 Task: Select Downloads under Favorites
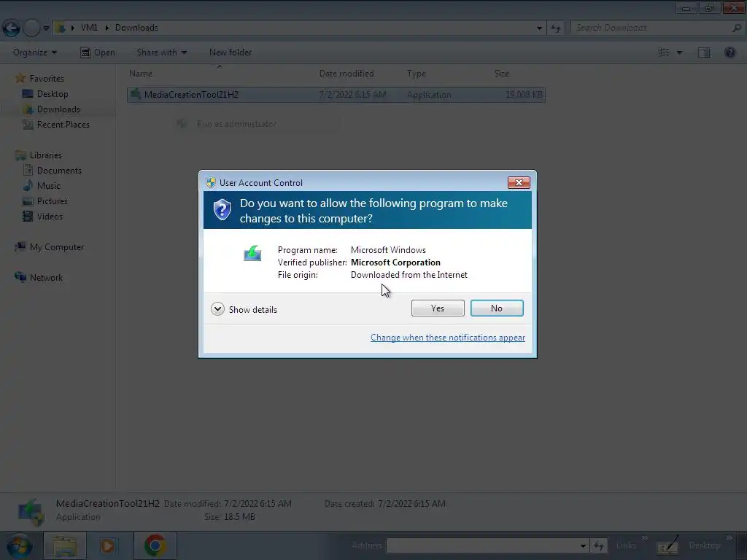pos(58,109)
